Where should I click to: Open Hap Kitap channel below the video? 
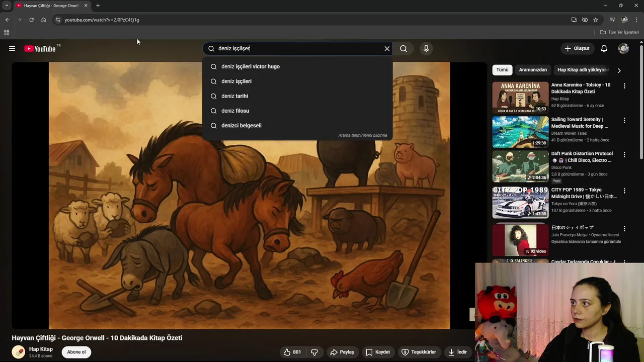click(x=41, y=349)
